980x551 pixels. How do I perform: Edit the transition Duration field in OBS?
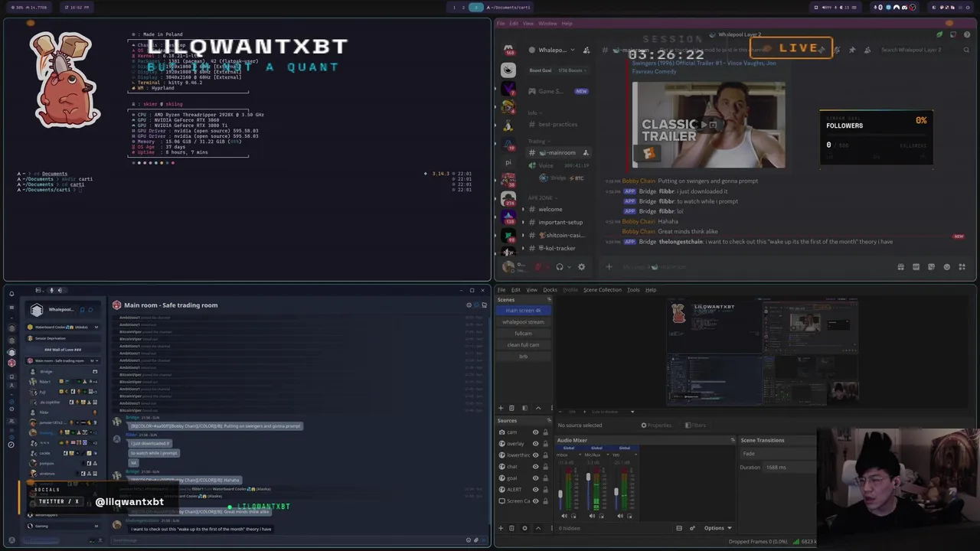(789, 468)
